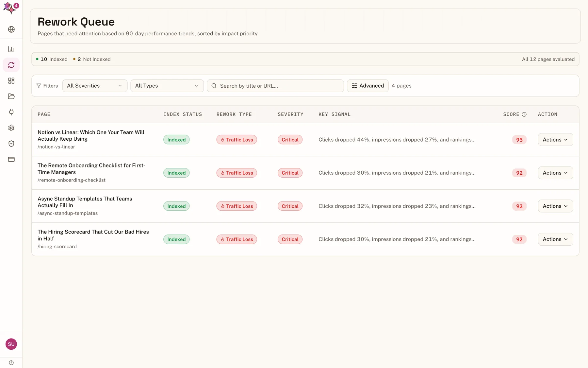This screenshot has width=588, height=368.
Task: Click the INDEX STATUS column header
Action: point(183,114)
